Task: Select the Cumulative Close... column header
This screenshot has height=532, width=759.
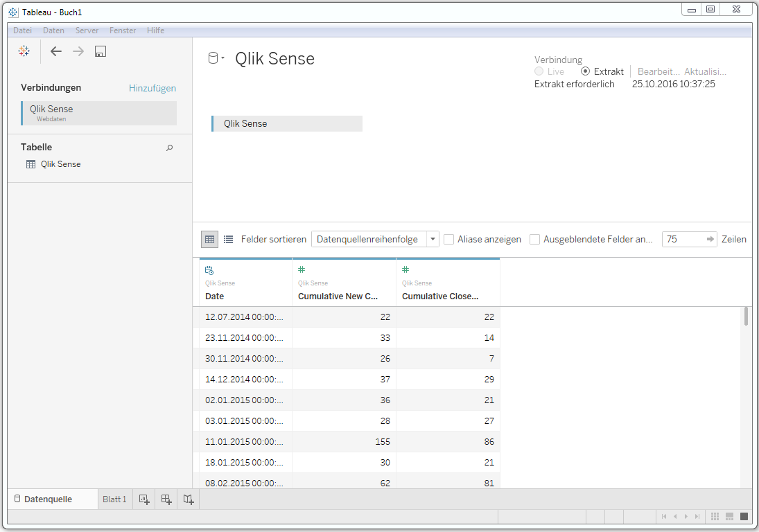Action: click(448, 283)
